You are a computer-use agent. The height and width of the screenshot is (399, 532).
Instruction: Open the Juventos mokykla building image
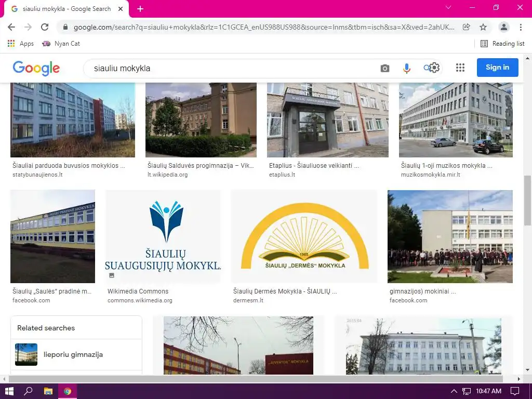pos(238,345)
